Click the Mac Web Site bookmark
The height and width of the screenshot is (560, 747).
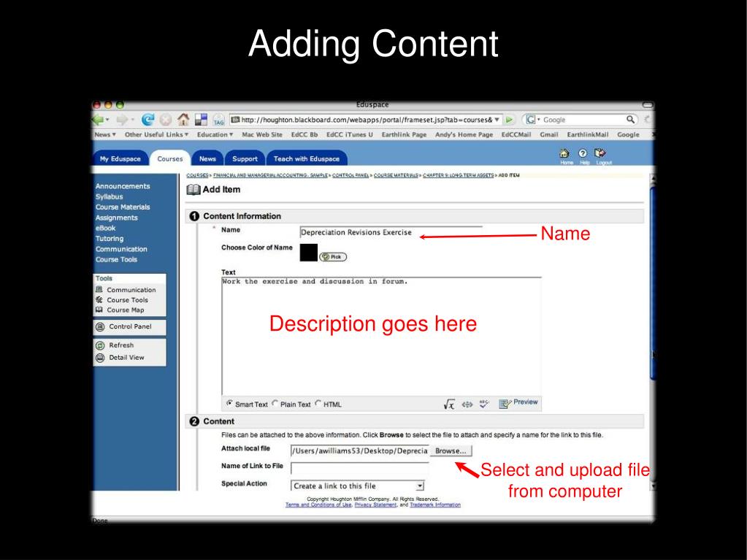click(x=262, y=135)
